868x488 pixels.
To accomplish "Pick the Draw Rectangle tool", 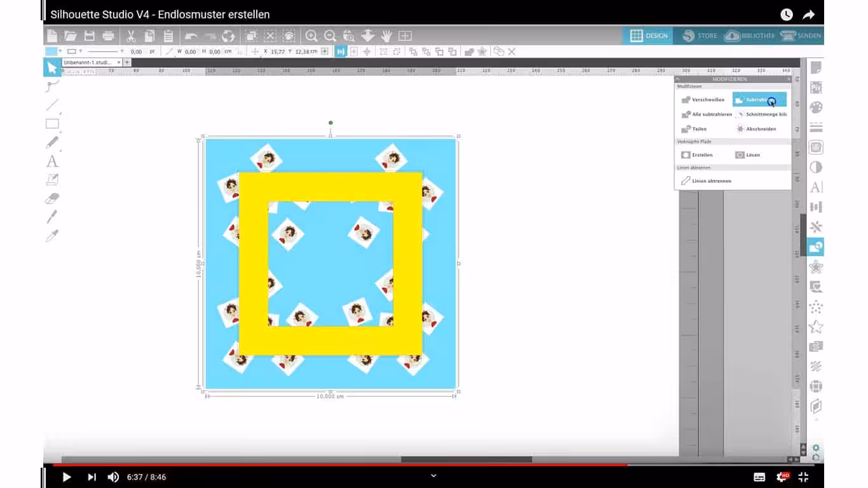I will [x=52, y=124].
